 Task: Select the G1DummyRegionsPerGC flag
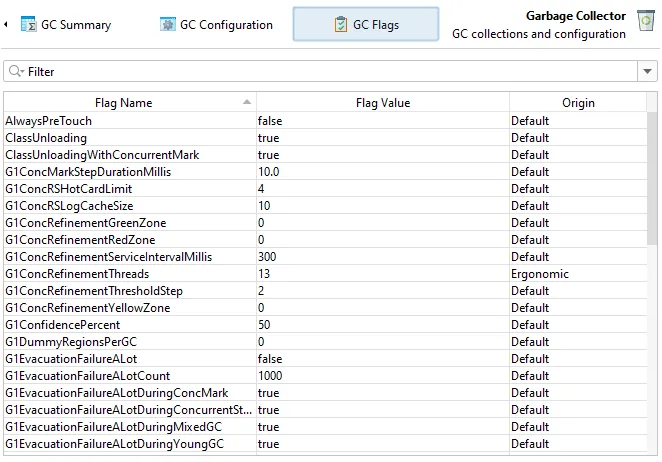[x=71, y=342]
